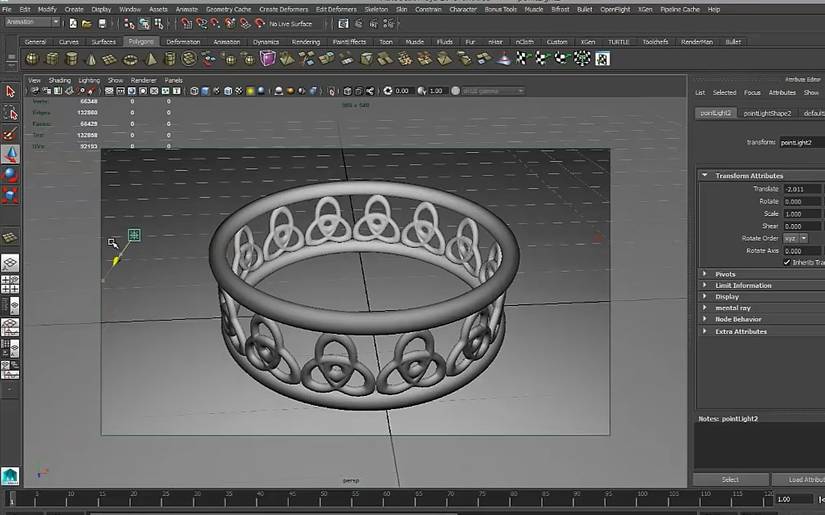
Task: Toggle Inherits Transform checkbox
Action: tap(787, 262)
